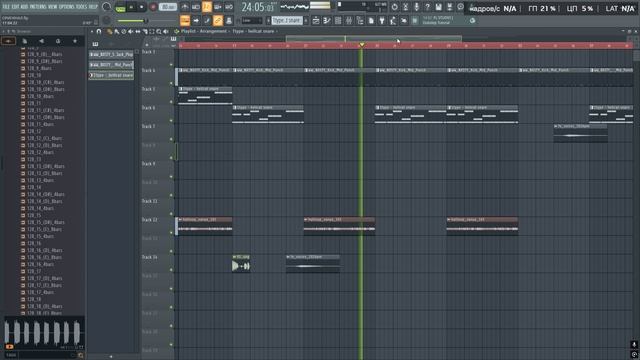
Task: Click the render export icon
Action: 449,7
